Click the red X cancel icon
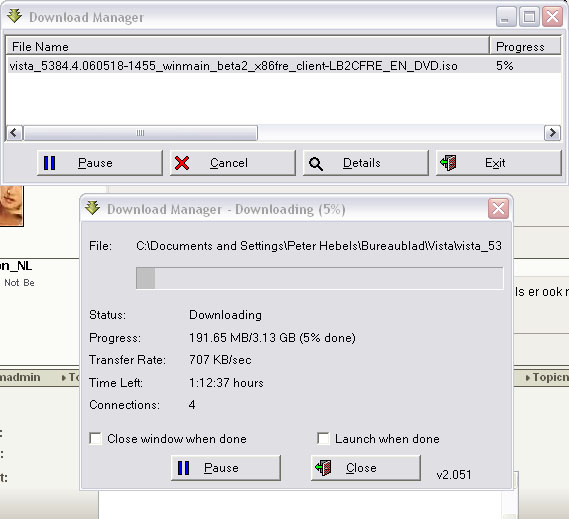569x519 pixels. click(x=182, y=163)
